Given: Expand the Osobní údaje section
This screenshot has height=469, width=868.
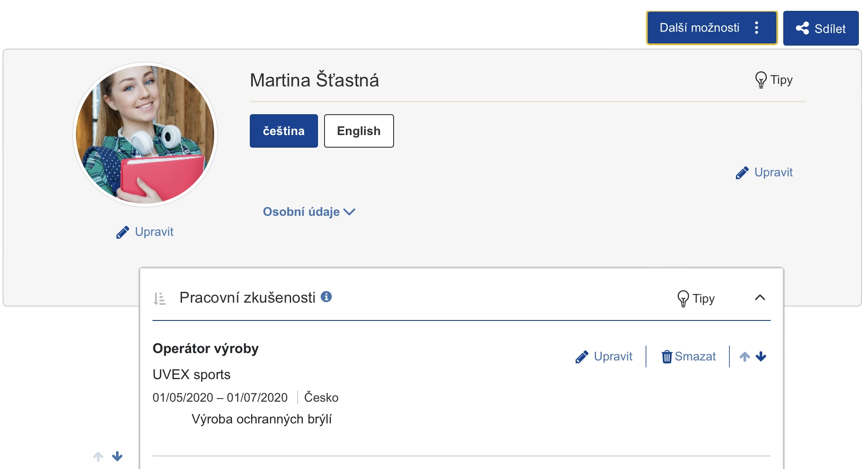Looking at the screenshot, I should 309,212.
